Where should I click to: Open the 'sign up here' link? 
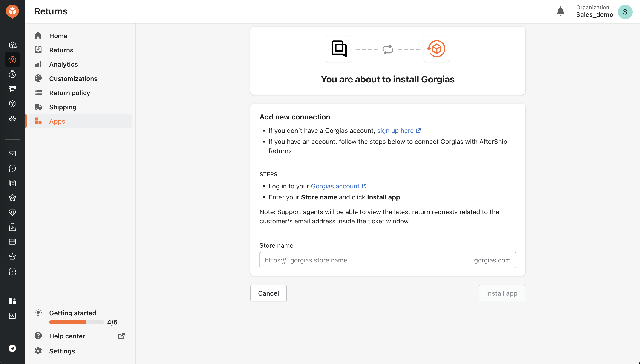click(399, 131)
